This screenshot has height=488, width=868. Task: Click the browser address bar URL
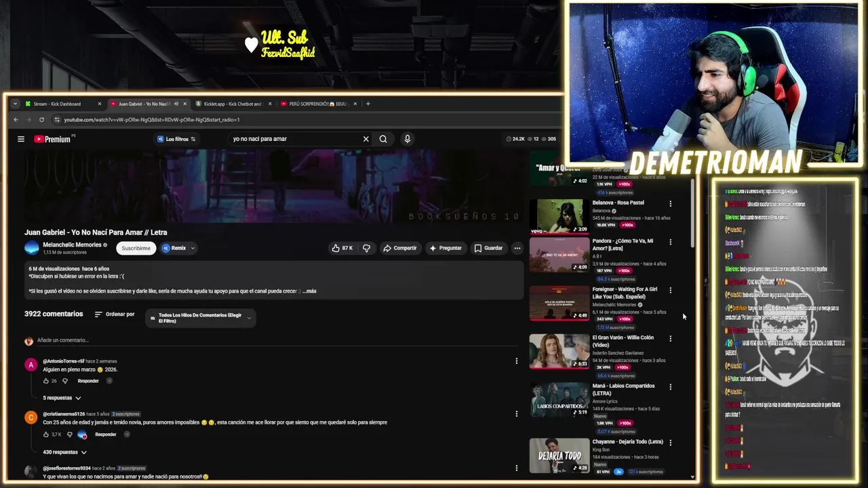(x=152, y=120)
